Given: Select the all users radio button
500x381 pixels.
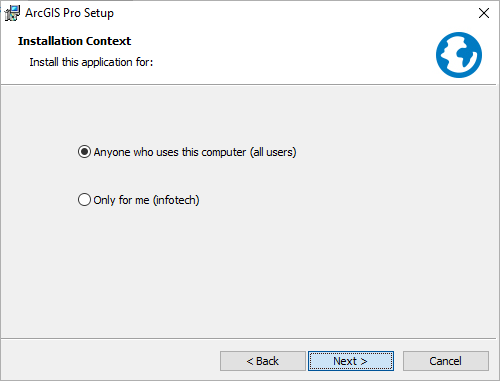Looking at the screenshot, I should point(84,152).
